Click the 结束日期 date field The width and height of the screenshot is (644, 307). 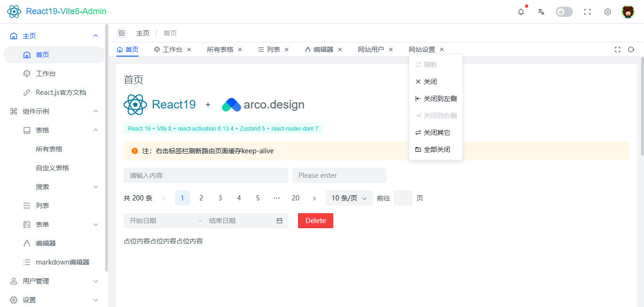pos(238,221)
